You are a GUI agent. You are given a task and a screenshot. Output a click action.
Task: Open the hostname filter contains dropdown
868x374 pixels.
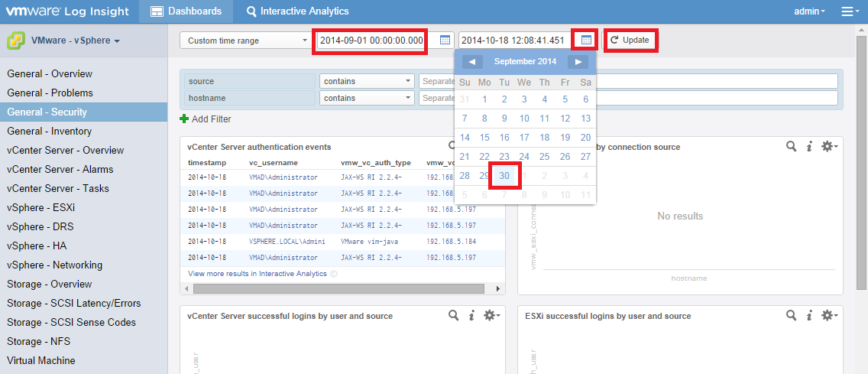coord(367,98)
